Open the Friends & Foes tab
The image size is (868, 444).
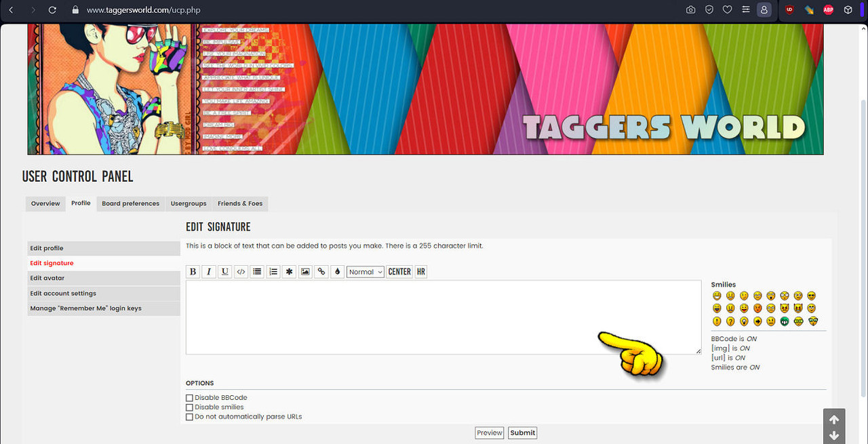pos(240,203)
